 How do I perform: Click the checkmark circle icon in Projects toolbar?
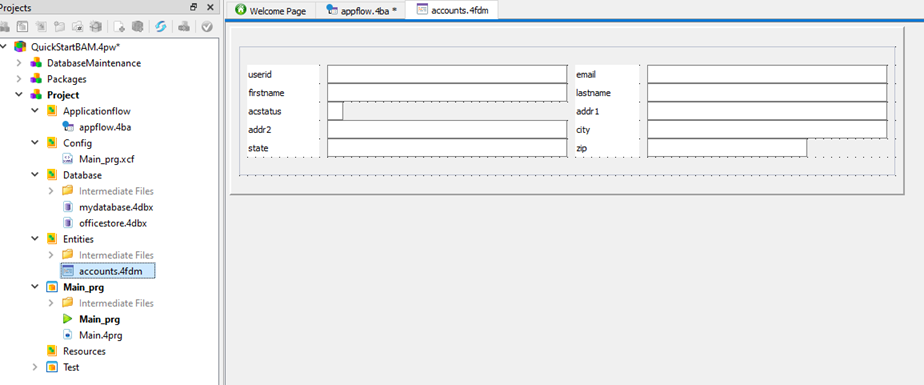(x=207, y=27)
